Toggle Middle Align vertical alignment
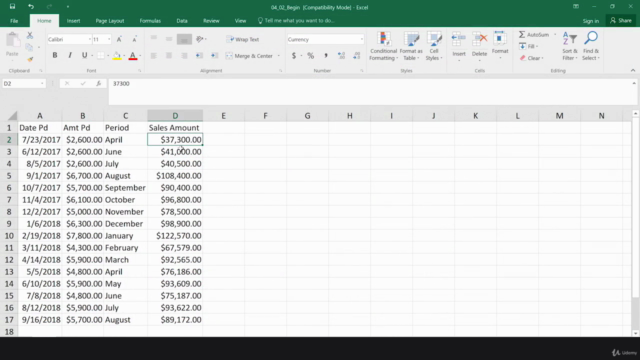 169,39
